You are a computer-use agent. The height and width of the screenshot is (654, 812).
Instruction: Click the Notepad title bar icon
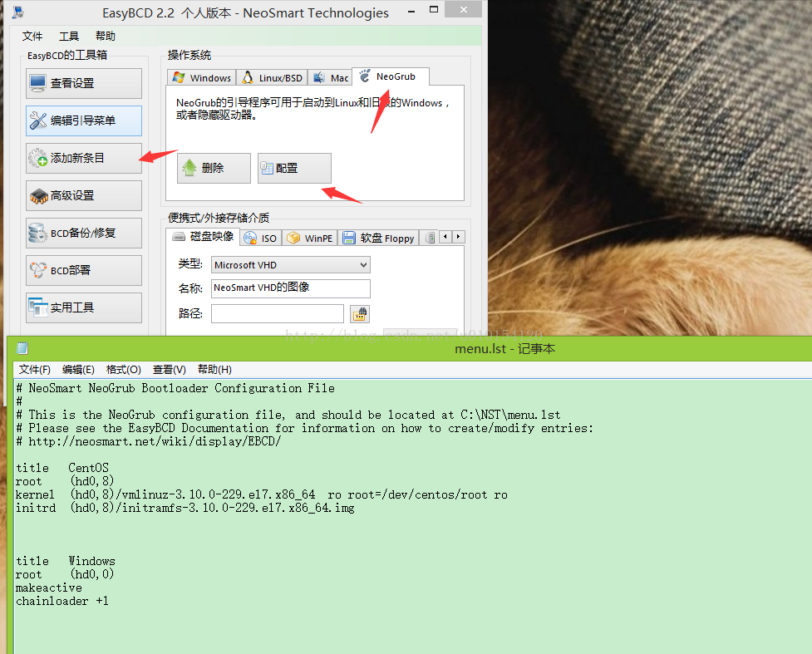point(22,348)
